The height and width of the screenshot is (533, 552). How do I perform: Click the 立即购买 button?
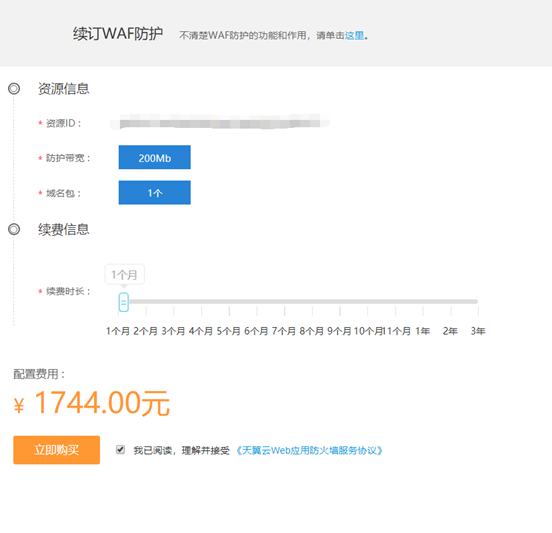tap(57, 450)
